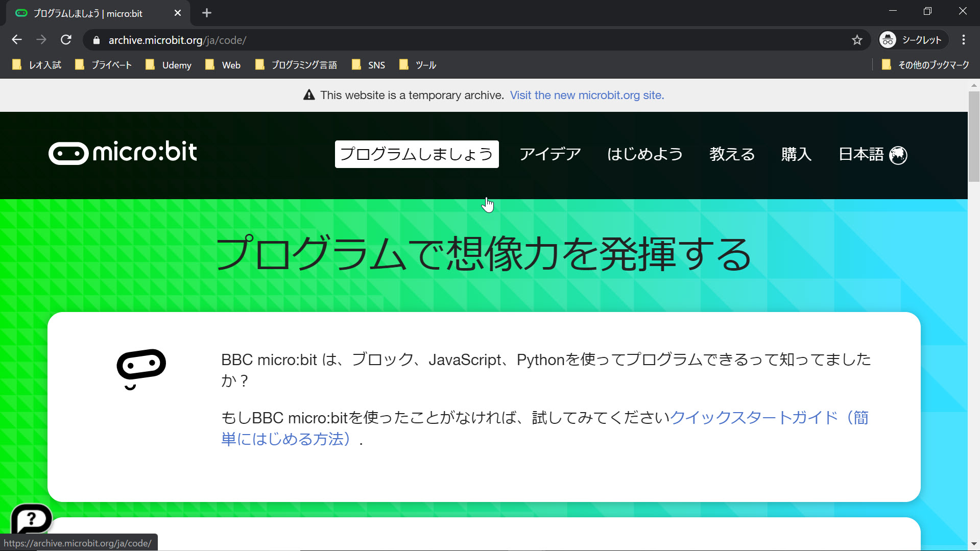980x551 pixels.
Task: Minimize the Chrome window
Action: (893, 11)
